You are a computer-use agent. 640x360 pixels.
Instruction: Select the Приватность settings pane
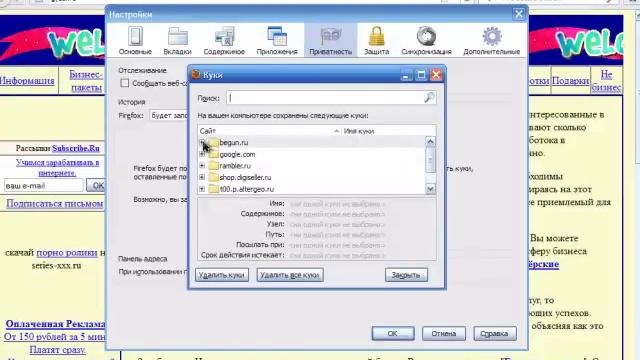330,40
